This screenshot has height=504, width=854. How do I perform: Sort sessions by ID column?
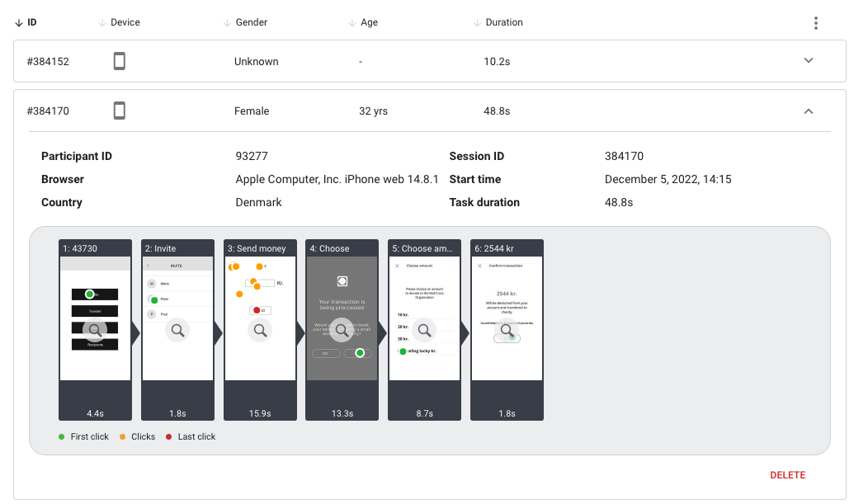(x=26, y=22)
